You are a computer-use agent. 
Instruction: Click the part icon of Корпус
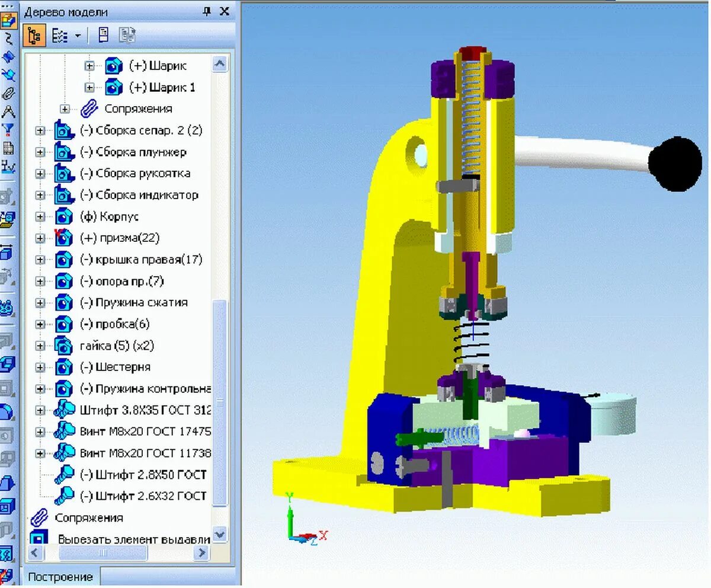coord(63,217)
